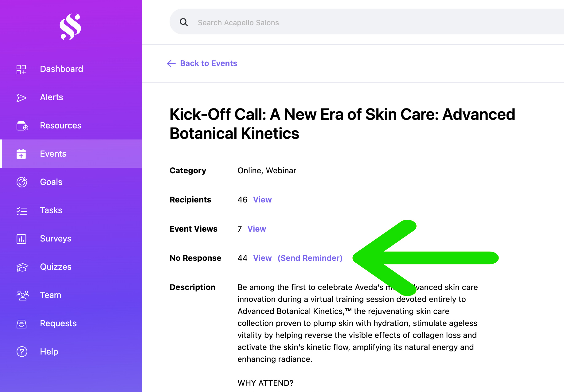Click the Alerts paper plane icon
The width and height of the screenshot is (564, 392).
pyautogui.click(x=21, y=98)
